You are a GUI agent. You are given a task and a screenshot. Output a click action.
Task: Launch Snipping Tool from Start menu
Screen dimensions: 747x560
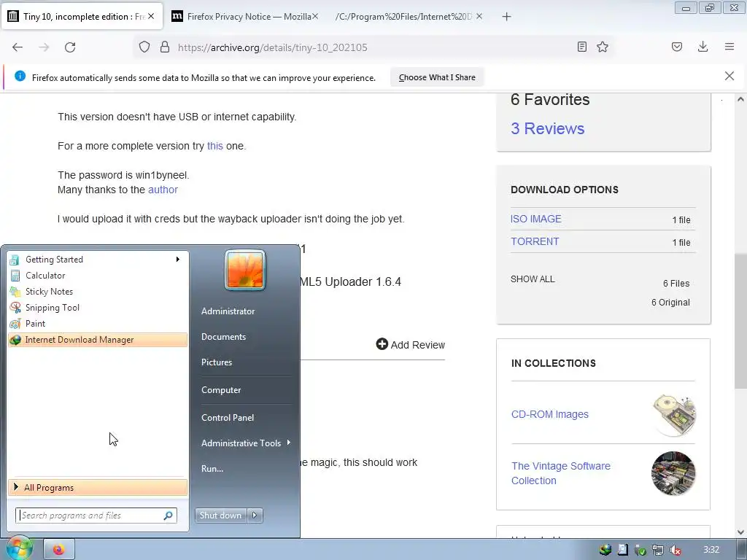(98, 308)
